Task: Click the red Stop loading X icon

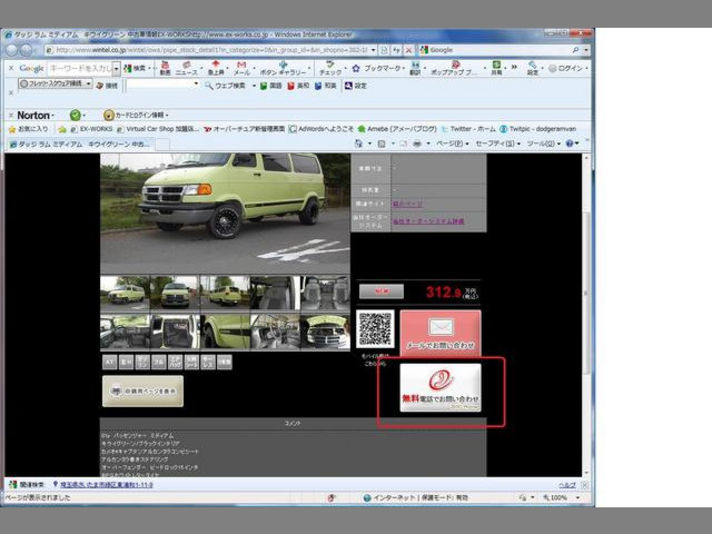Action: pos(408,50)
